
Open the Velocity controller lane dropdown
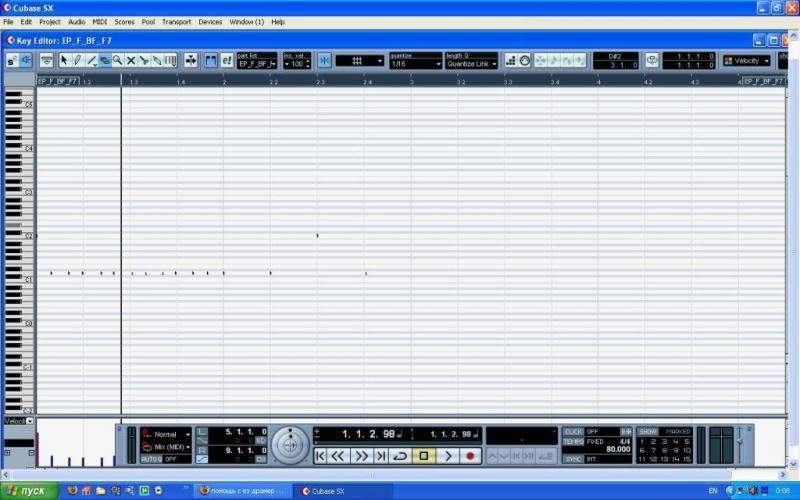tap(19, 421)
